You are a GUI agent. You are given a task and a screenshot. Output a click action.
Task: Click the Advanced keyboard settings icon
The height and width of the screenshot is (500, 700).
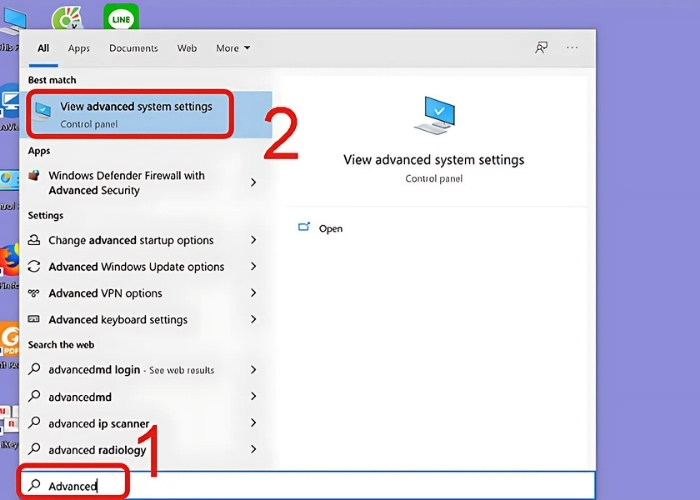[x=35, y=320]
